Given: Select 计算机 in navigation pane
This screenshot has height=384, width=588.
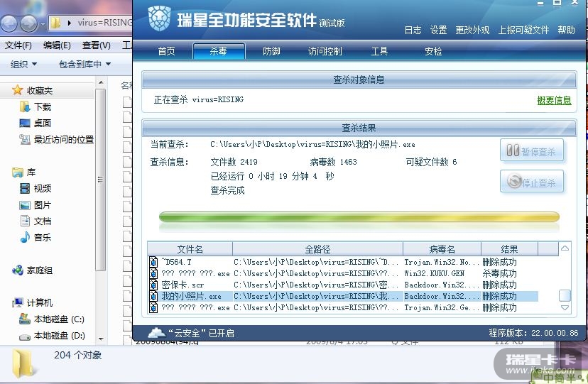Looking at the screenshot, I should tap(39, 302).
